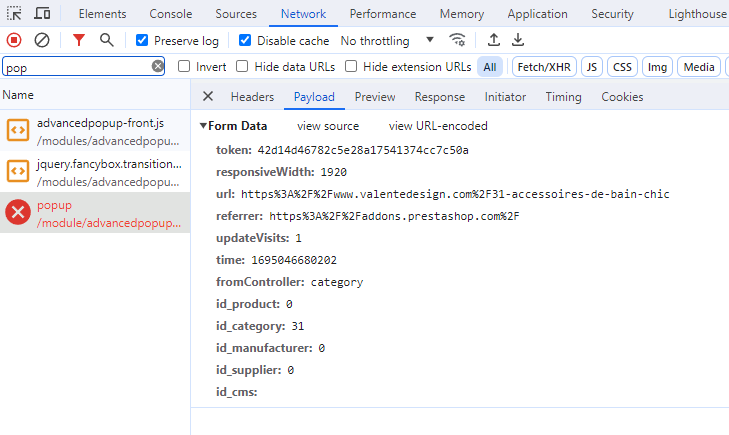Select the failed popup request error icon
This screenshot has height=435, width=729.
[18, 212]
